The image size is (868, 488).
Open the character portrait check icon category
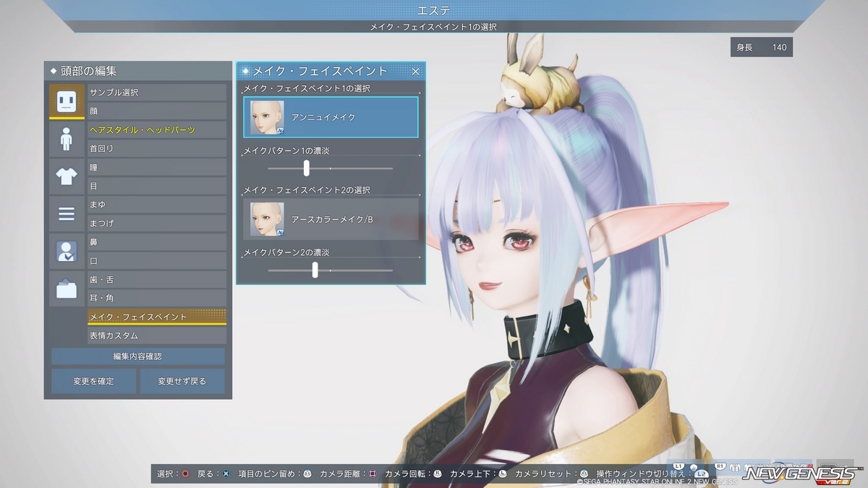tap(67, 251)
